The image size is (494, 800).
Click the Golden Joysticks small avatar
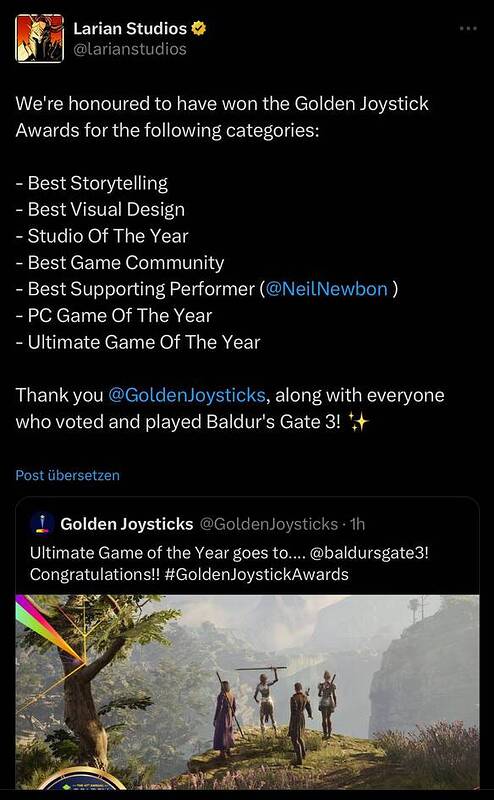tap(42, 523)
